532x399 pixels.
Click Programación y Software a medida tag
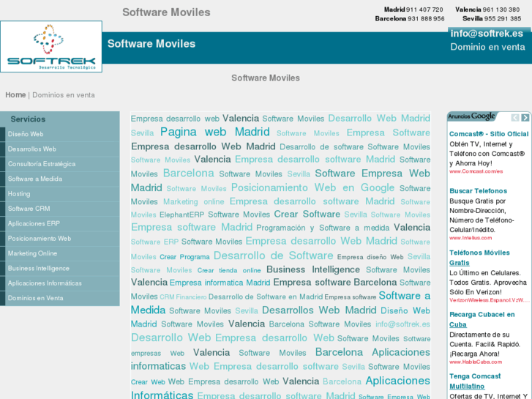[x=323, y=228]
